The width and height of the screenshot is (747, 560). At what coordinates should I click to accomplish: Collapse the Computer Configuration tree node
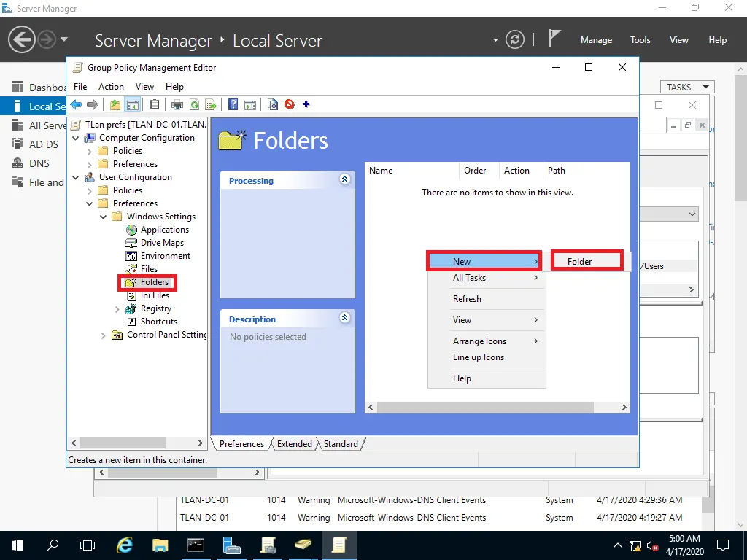(75, 138)
